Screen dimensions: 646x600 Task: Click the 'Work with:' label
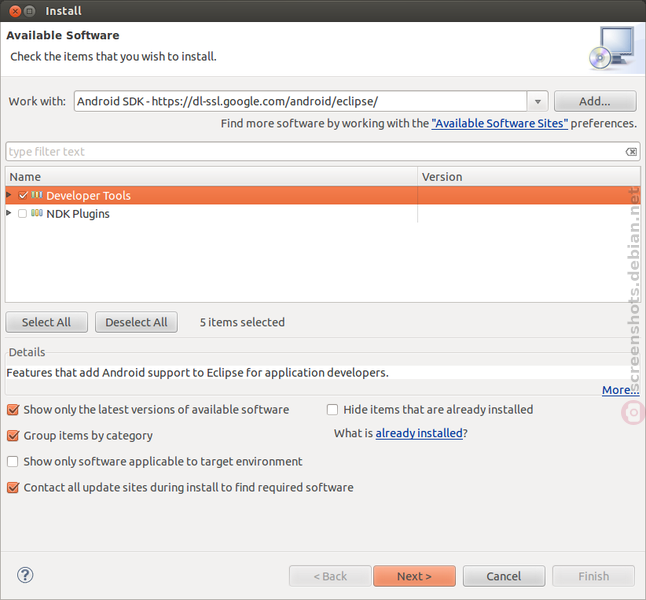coord(37,101)
